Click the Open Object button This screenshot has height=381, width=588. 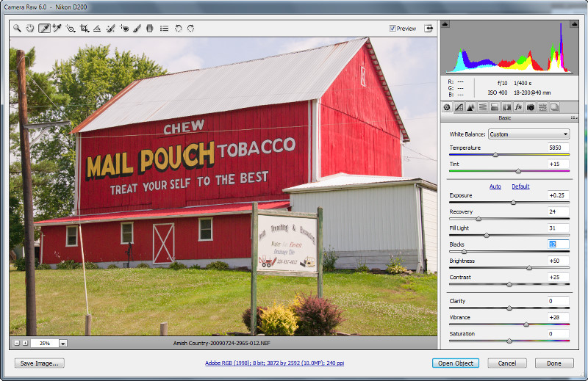click(456, 363)
